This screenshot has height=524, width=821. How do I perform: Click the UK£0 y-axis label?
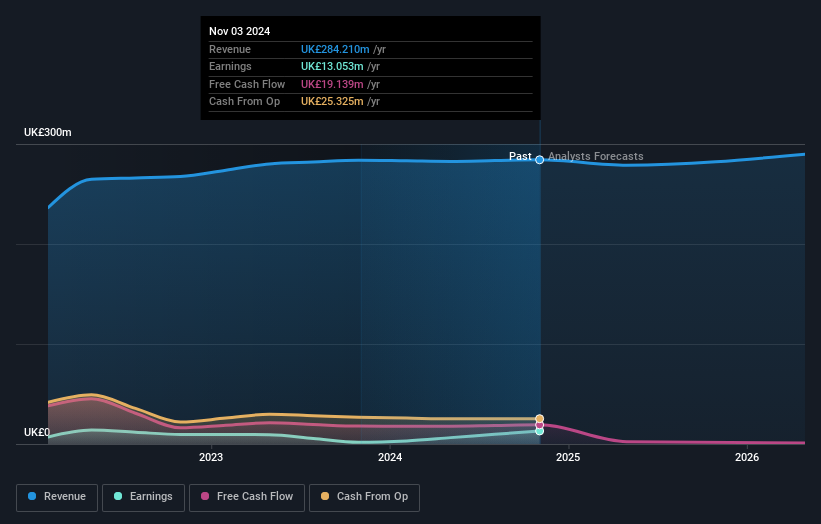click(x=37, y=432)
